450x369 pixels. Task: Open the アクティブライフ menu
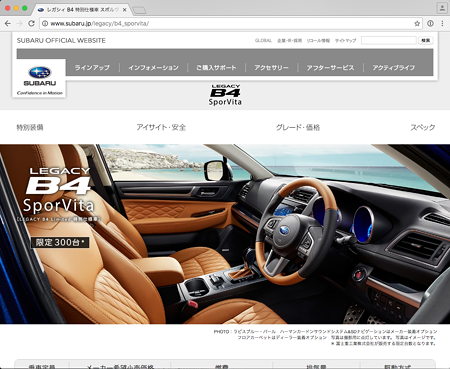tap(394, 68)
